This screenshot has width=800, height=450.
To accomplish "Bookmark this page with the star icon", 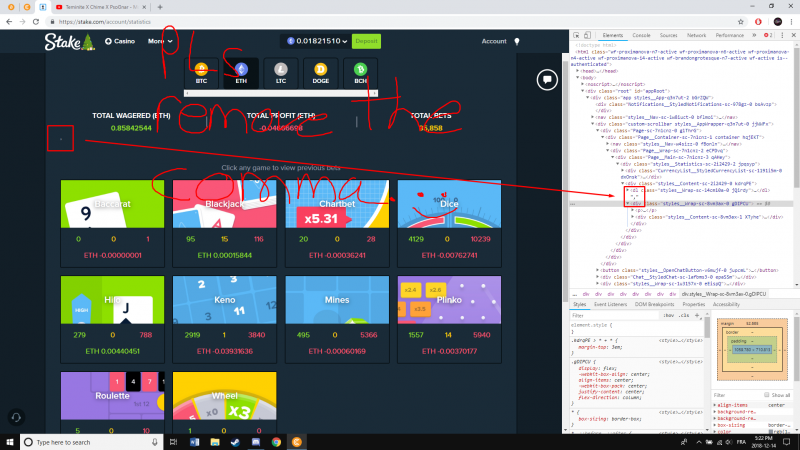I will pyautogui.click(x=740, y=22).
